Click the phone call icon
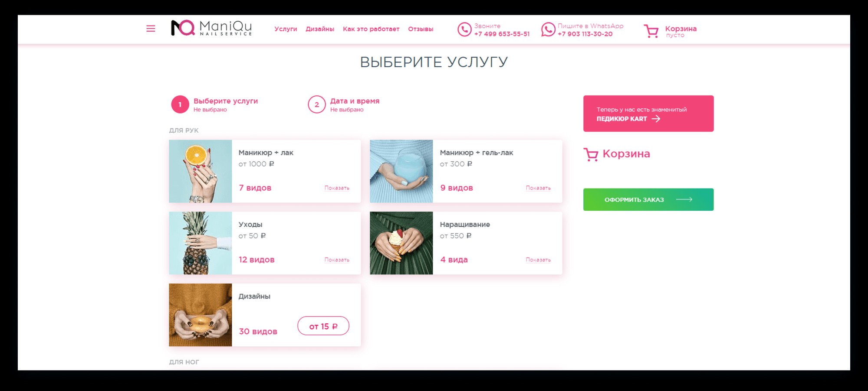 point(464,29)
